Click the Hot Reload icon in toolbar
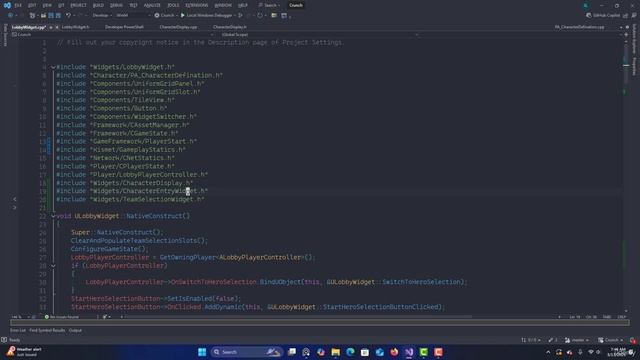Screen dimensions: 640x360 coord(260,15)
